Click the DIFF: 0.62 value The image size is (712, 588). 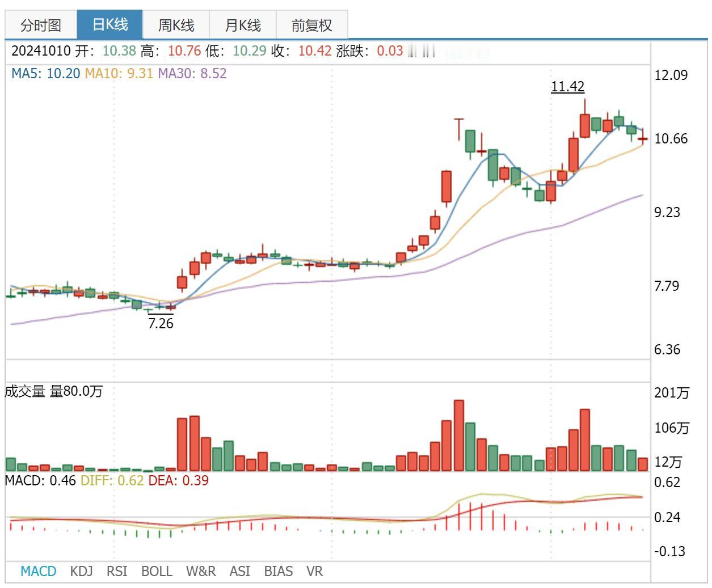pyautogui.click(x=112, y=480)
